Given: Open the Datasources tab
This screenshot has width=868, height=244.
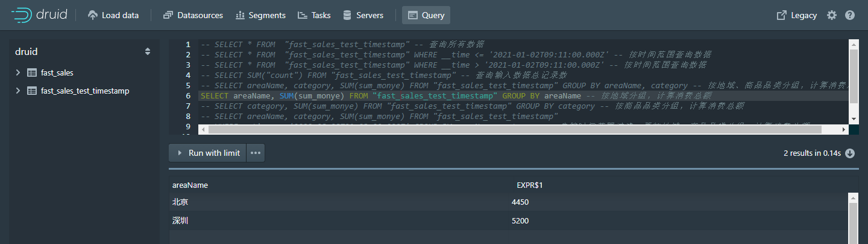Looking at the screenshot, I should (193, 15).
